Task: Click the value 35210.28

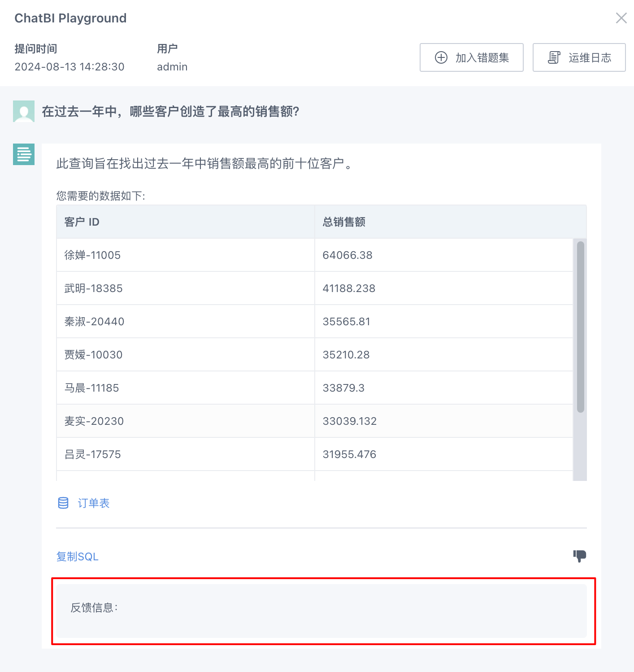Action: click(x=346, y=355)
